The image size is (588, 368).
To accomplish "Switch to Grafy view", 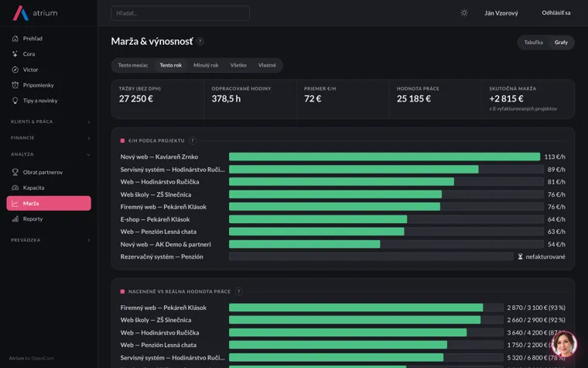I will coord(561,43).
